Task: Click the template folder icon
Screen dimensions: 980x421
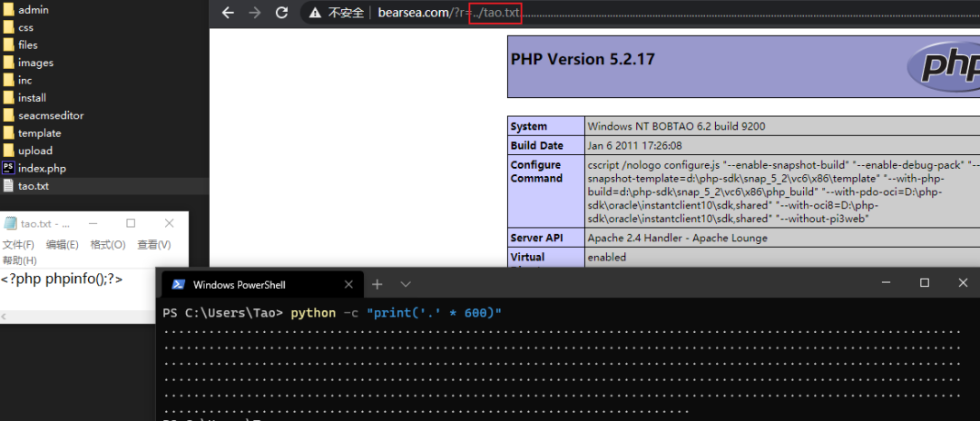Action: [x=8, y=133]
